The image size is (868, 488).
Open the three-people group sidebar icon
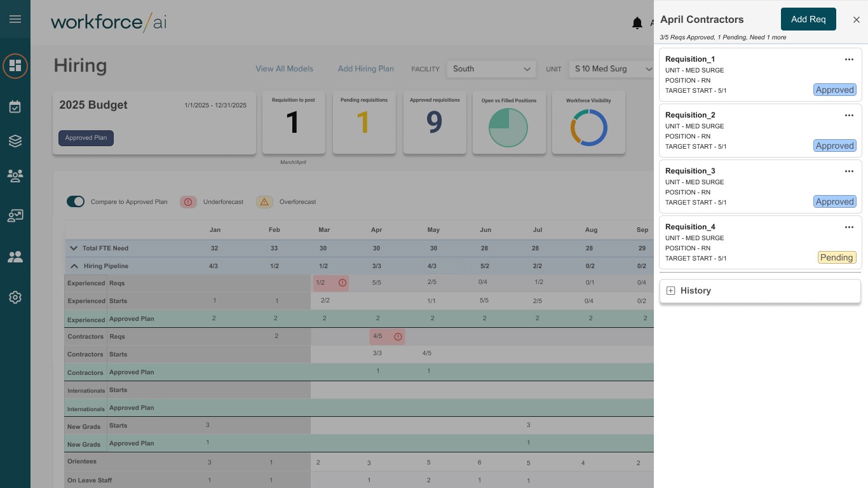[x=15, y=176]
